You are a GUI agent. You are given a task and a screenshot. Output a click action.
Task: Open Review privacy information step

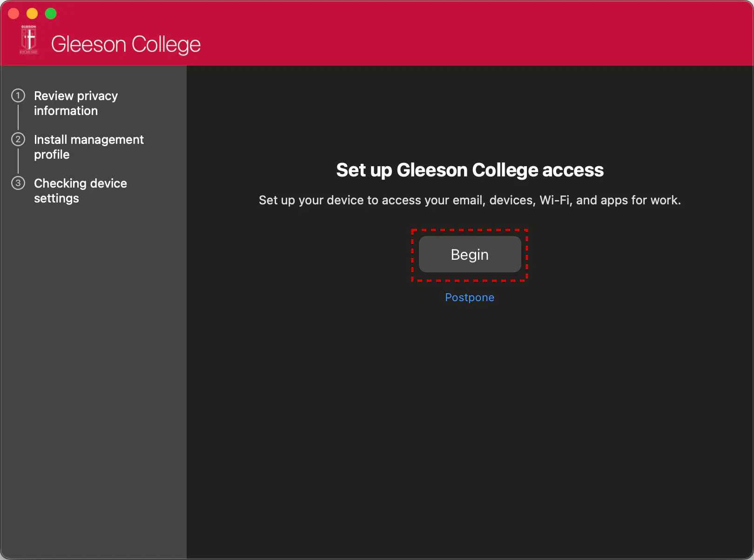click(76, 103)
